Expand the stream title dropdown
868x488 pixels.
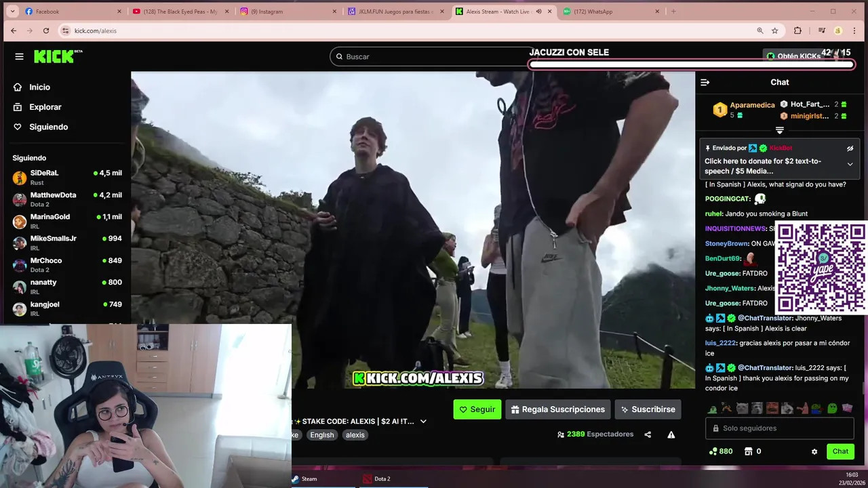pyautogui.click(x=423, y=422)
